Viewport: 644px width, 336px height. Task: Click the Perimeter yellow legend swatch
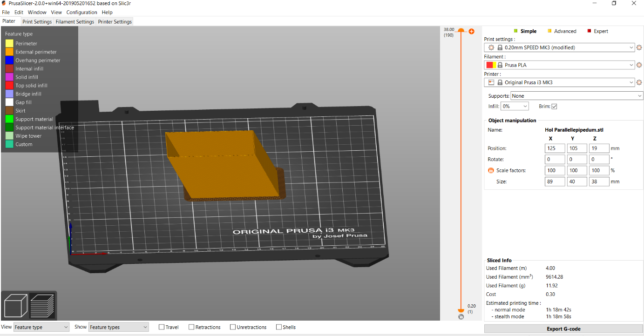point(9,43)
